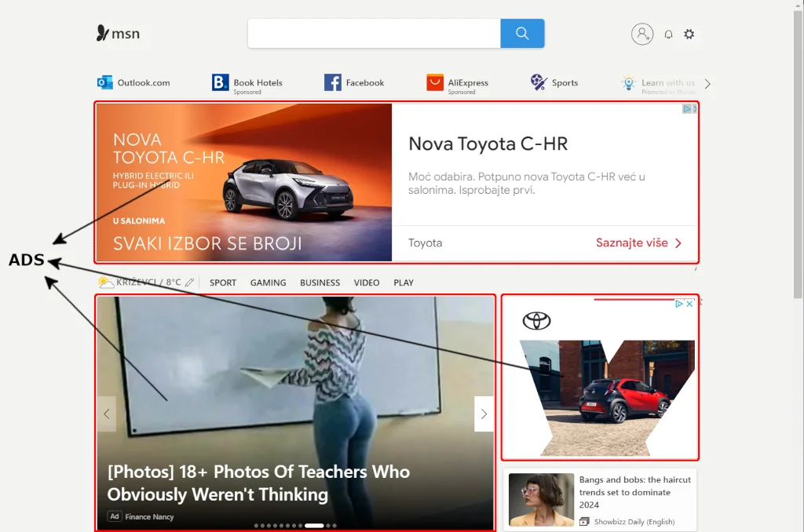Go to next carousel slide arrow
Viewport: 804px width, 532px height.
pyautogui.click(x=484, y=414)
